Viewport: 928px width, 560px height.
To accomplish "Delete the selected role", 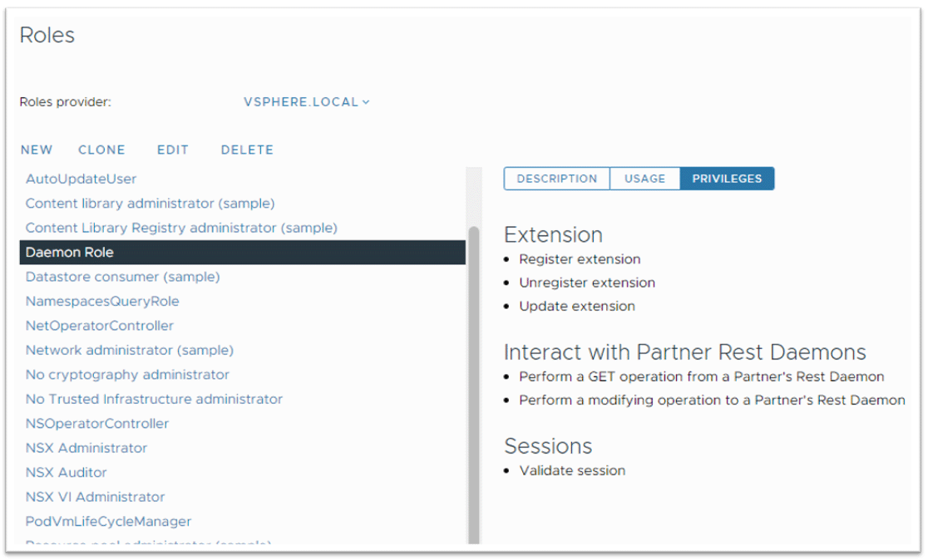I will click(247, 150).
